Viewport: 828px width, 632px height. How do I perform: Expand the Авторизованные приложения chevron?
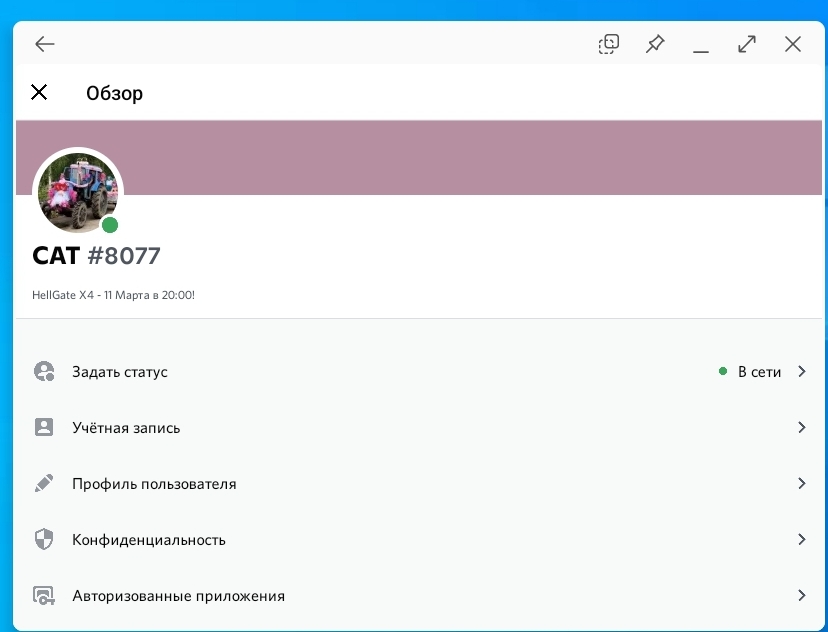(802, 595)
